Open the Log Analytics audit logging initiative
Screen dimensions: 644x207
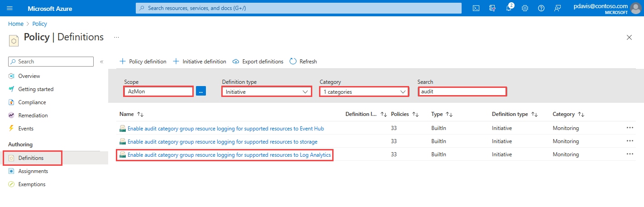pyautogui.click(x=229, y=154)
